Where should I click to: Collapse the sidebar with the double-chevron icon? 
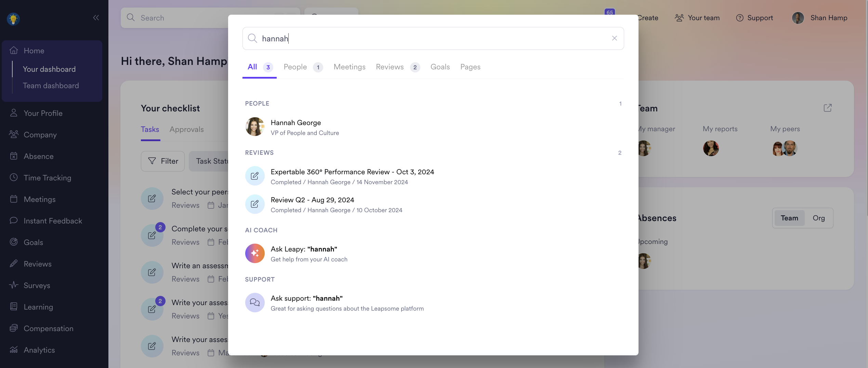click(x=96, y=18)
